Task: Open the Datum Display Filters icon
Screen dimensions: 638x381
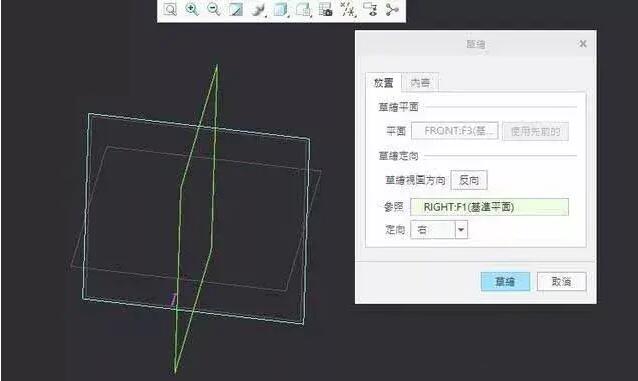Action: [x=347, y=9]
